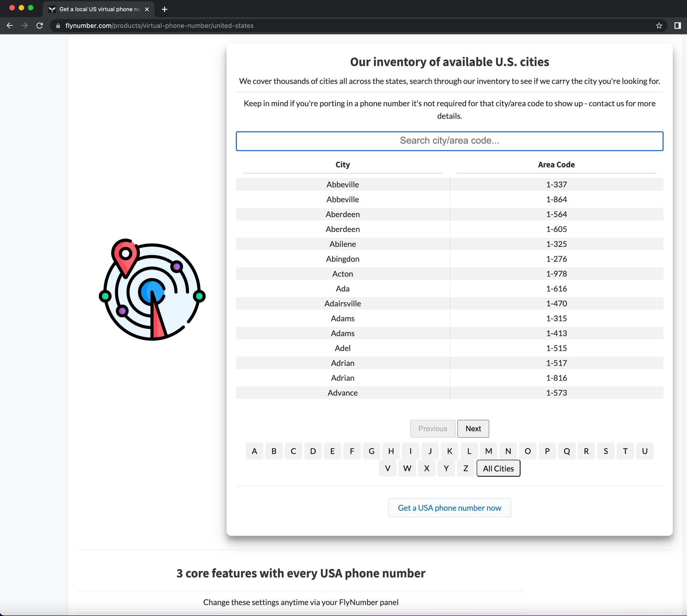Click the browser back arrow icon
The height and width of the screenshot is (616, 687).
pos(10,25)
